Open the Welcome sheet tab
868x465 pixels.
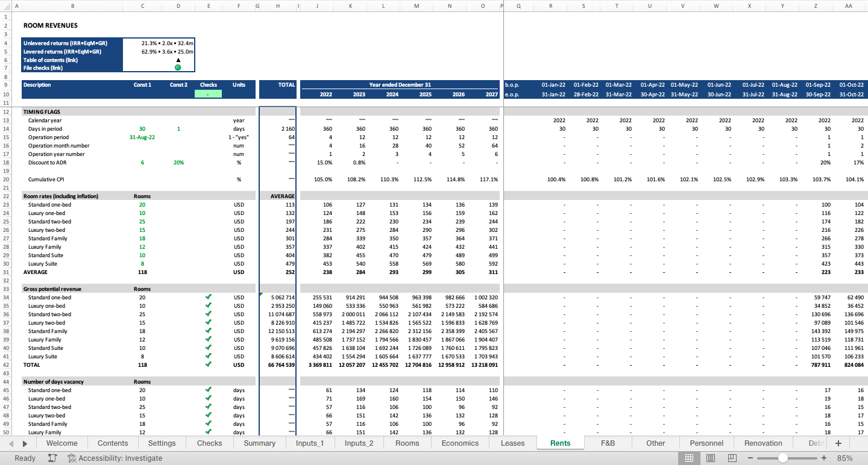click(62, 443)
